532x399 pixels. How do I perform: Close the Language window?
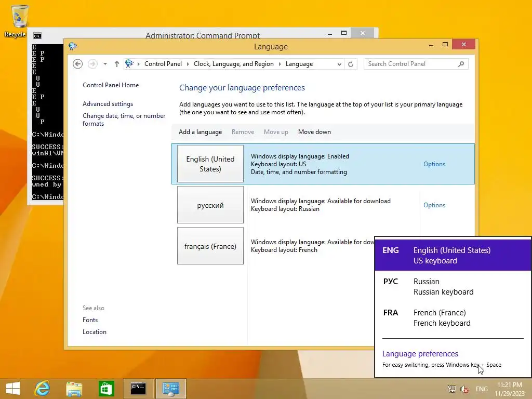point(464,45)
